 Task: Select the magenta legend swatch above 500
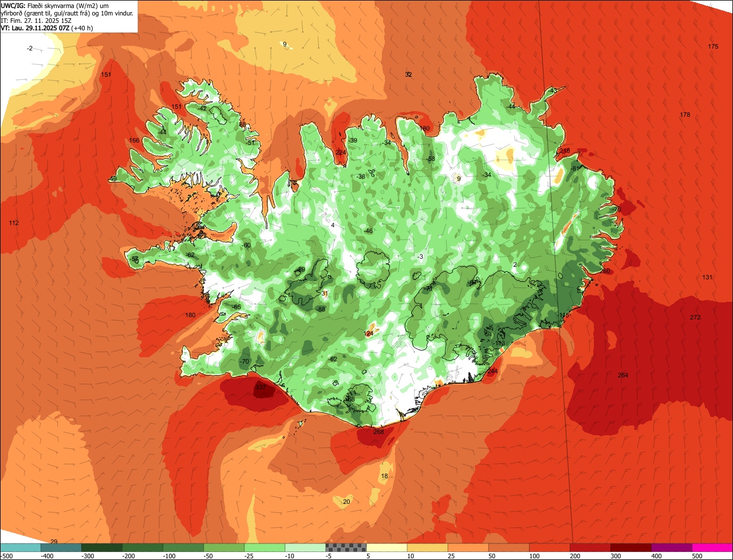712,547
